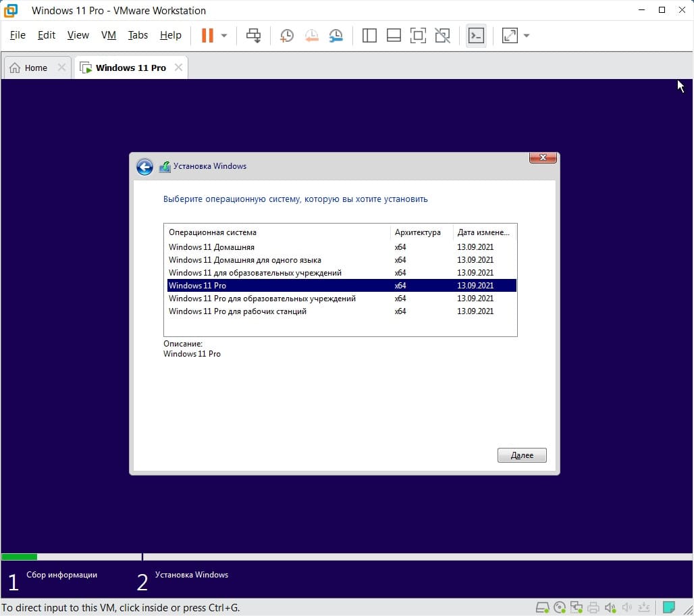This screenshot has width=694, height=616.
Task: Take a snapshot of this VM
Action: point(287,35)
